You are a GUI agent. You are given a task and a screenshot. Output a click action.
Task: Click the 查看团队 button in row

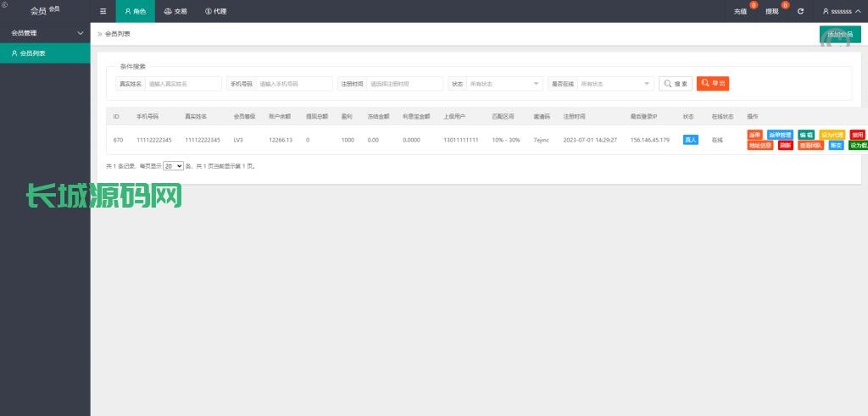(810, 145)
